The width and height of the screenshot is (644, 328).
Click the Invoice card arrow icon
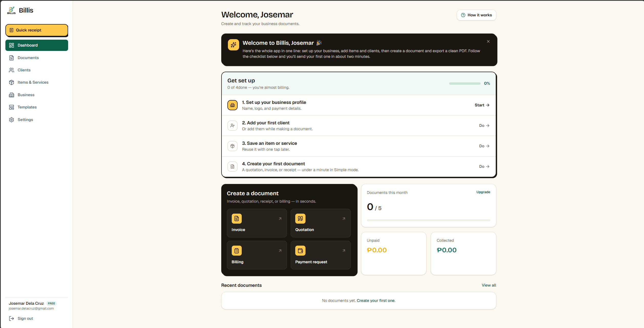click(x=280, y=219)
